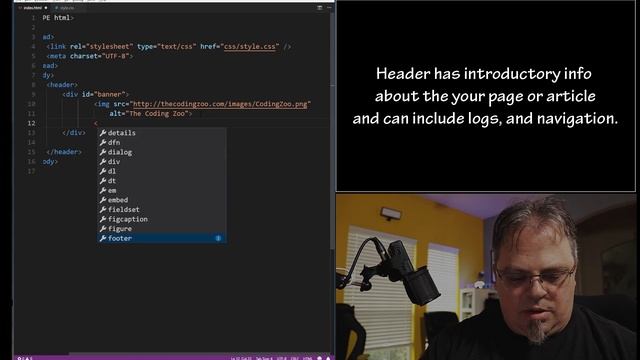Pick 'div' from the suggestion list
The image size is (640, 360).
point(162,162)
